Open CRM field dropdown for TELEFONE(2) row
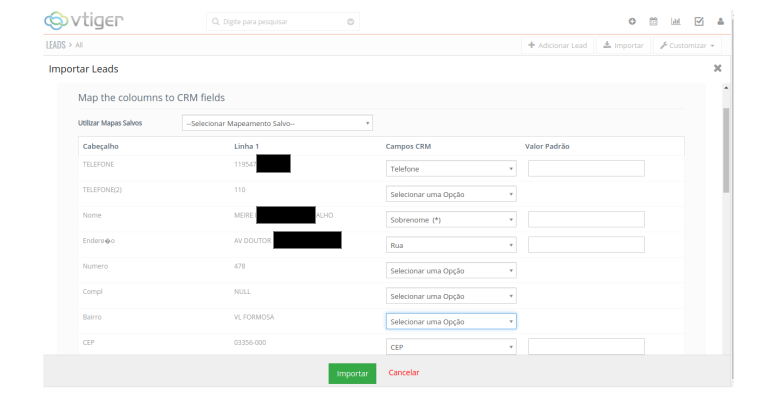Viewport: 773px width, 409px height. (451, 194)
